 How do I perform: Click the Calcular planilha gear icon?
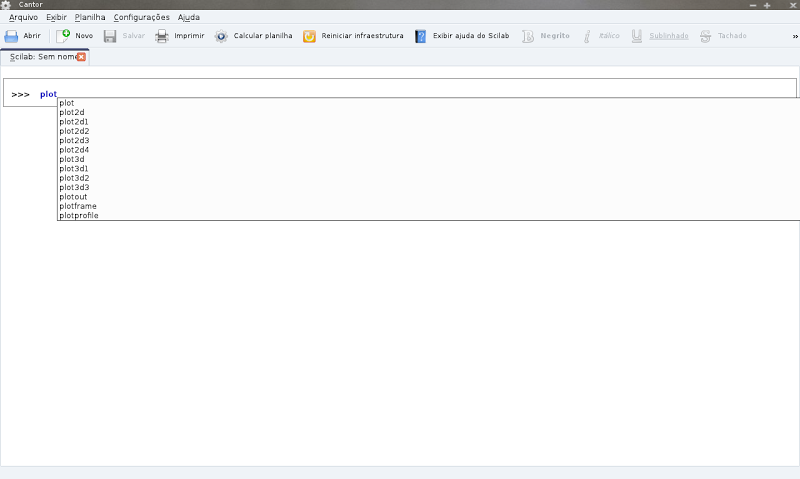click(x=221, y=36)
